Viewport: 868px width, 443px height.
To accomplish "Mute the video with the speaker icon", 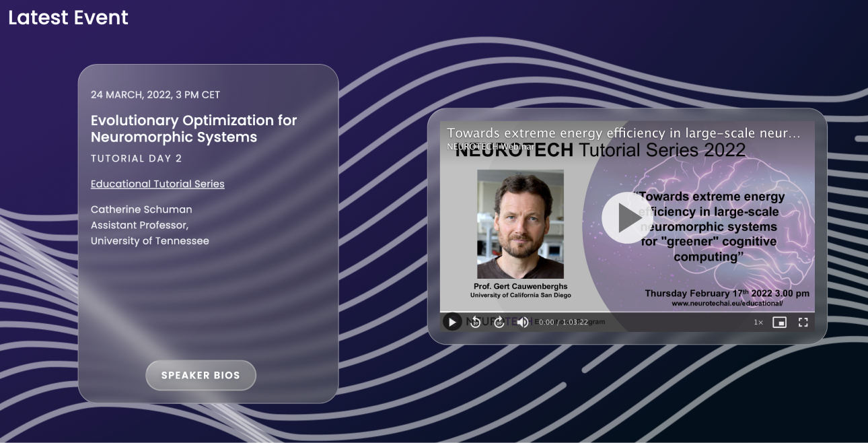I will tap(522, 322).
